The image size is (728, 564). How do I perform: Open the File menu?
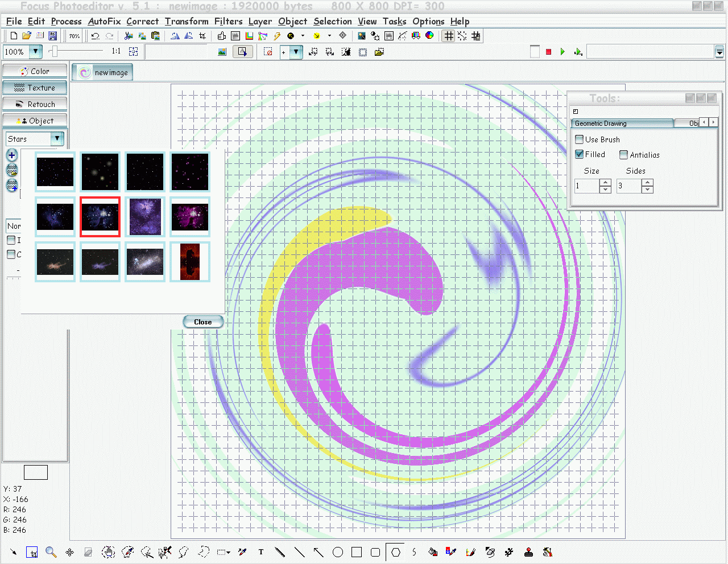point(14,21)
